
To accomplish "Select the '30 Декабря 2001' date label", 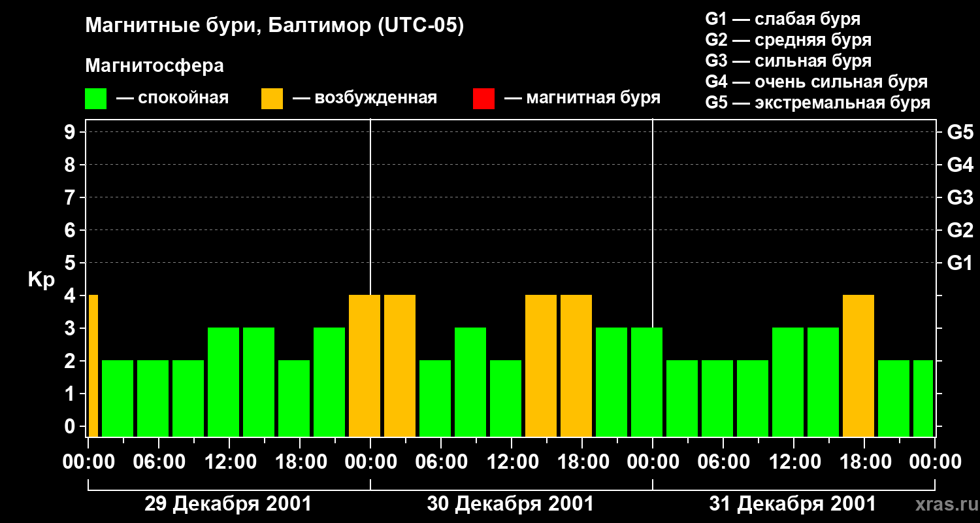I will (510, 504).
